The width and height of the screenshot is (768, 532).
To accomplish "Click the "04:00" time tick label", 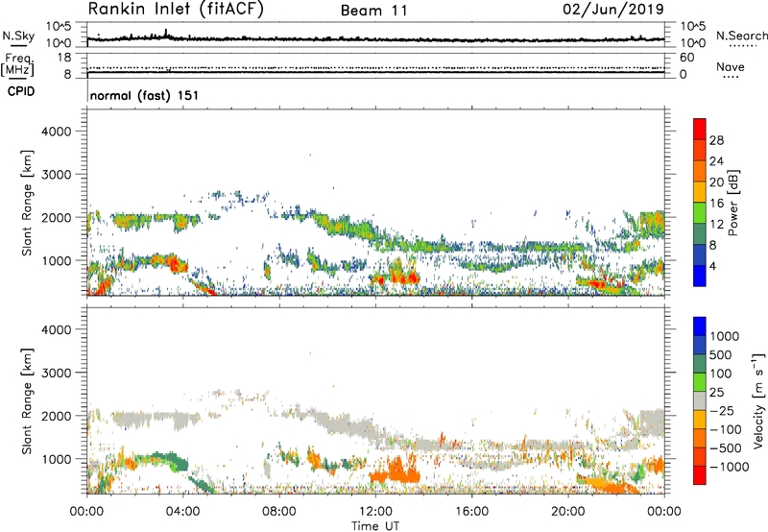I will (x=182, y=512).
